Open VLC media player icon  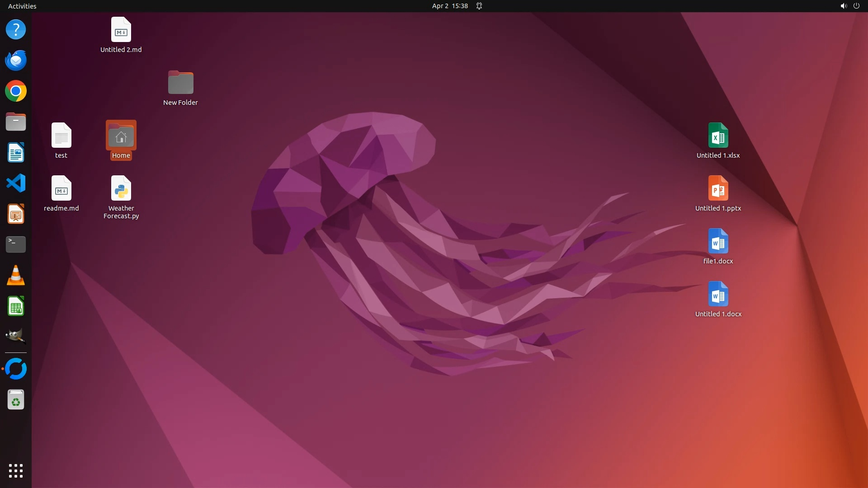click(x=16, y=275)
